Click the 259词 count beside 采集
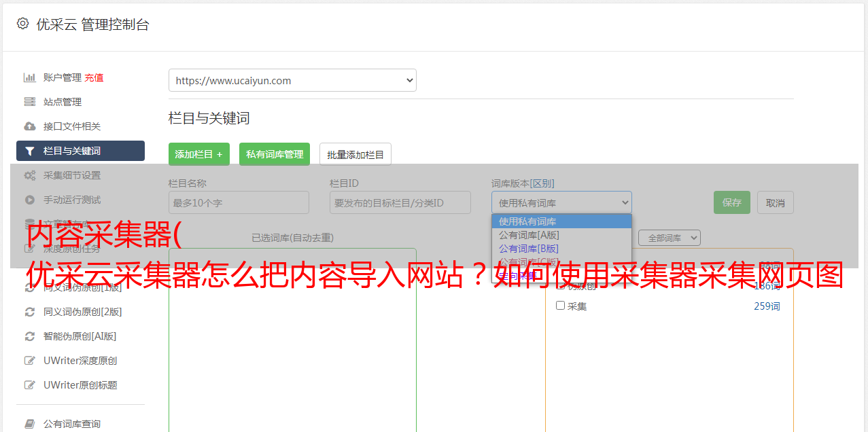 click(767, 306)
